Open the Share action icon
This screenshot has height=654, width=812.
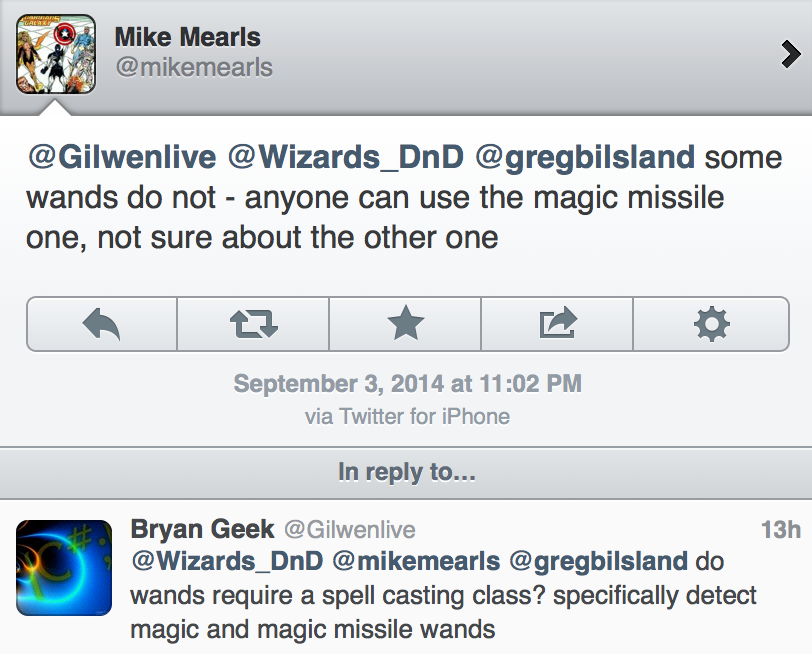[558, 323]
